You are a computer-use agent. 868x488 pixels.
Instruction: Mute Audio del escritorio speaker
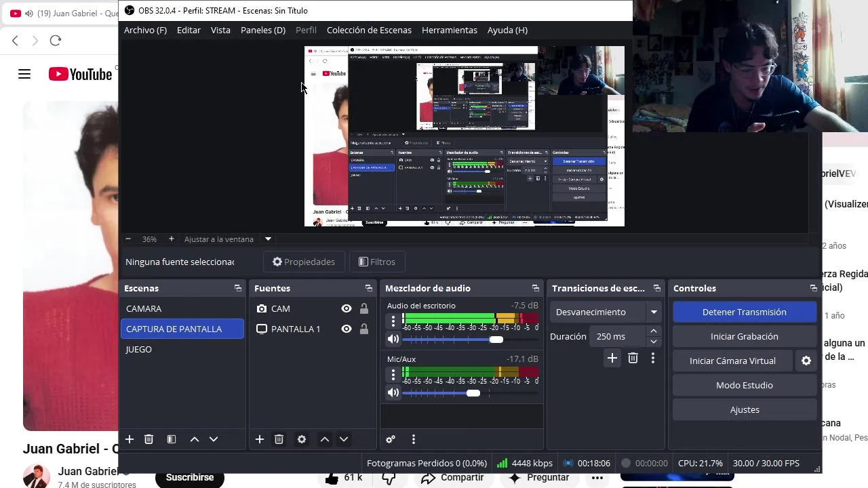click(x=393, y=339)
